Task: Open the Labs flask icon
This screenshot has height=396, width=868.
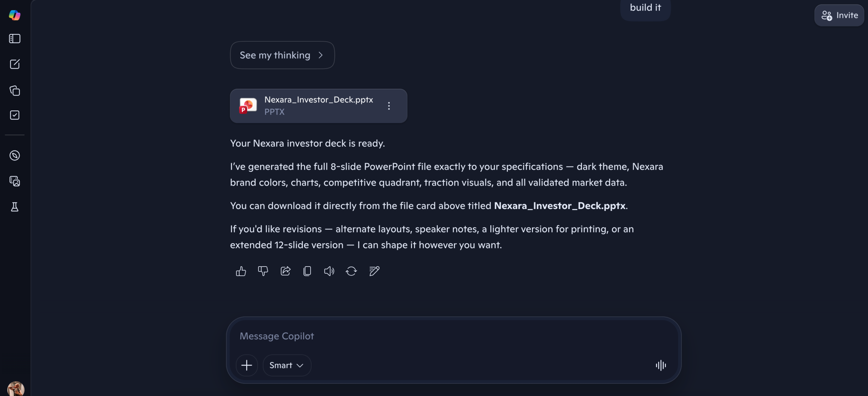Action: coord(15,207)
